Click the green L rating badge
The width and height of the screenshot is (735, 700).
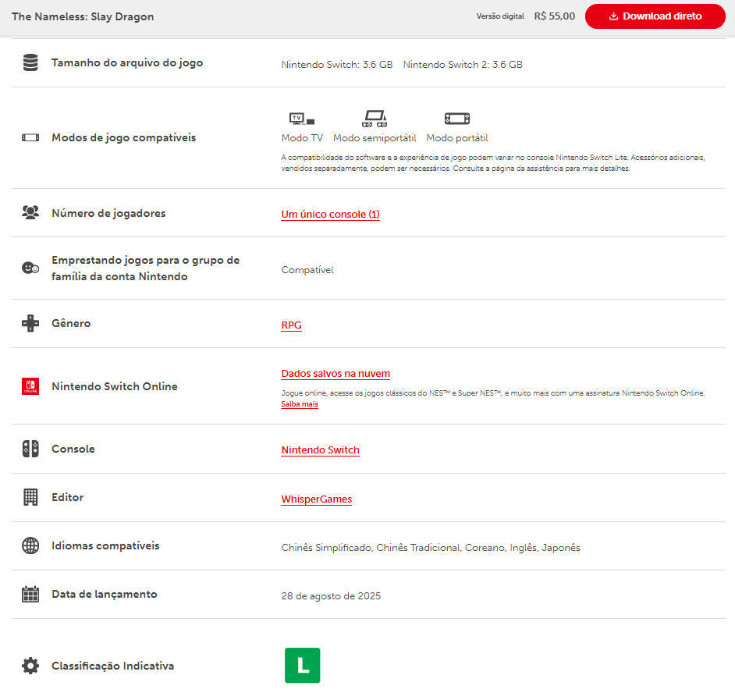pos(302,666)
